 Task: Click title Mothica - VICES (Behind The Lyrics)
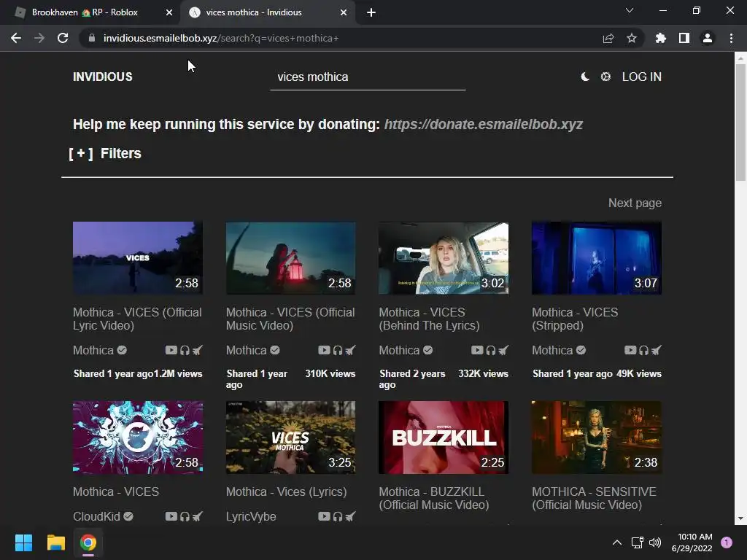tap(429, 319)
